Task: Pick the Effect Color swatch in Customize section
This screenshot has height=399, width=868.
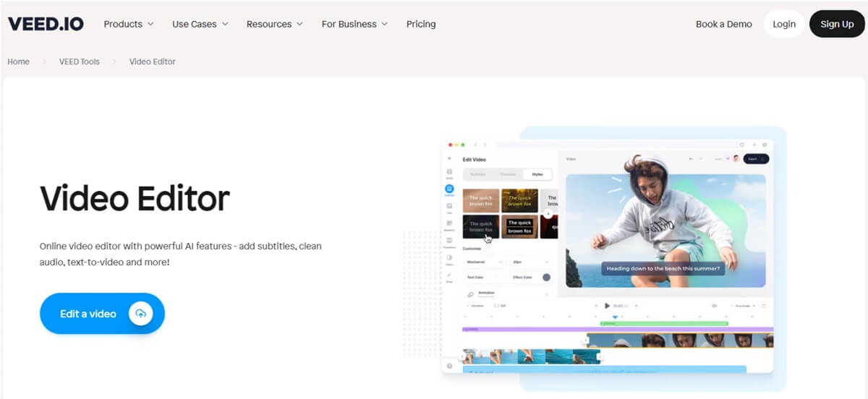Action: 546,278
